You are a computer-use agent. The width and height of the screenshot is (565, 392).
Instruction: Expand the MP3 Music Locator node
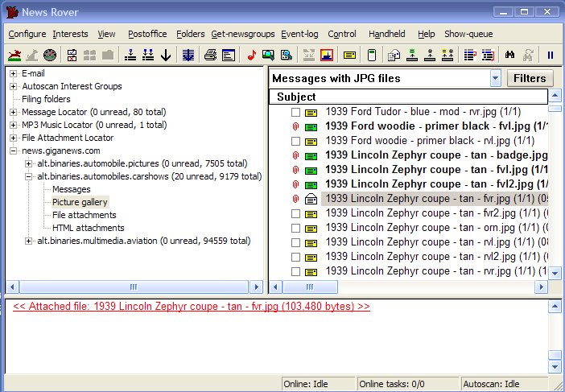pyautogui.click(x=14, y=125)
